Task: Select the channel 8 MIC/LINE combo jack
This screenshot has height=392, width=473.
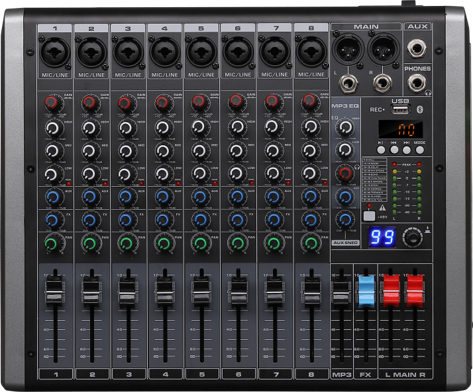Action: [x=311, y=52]
